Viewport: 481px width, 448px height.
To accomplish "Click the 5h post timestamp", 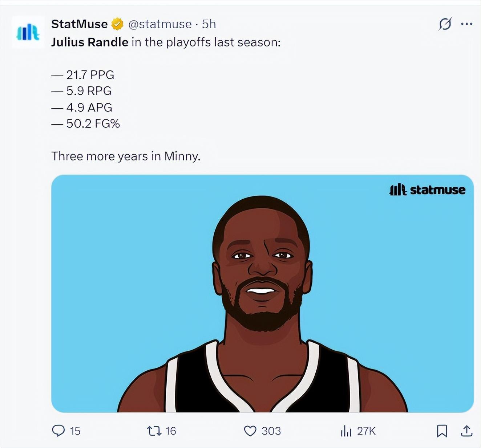I will pos(209,24).
